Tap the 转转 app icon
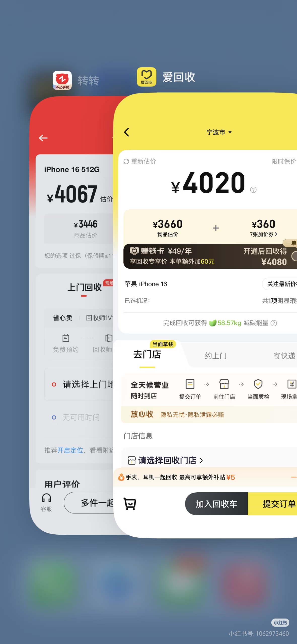The width and height of the screenshot is (297, 644). pyautogui.click(x=62, y=80)
